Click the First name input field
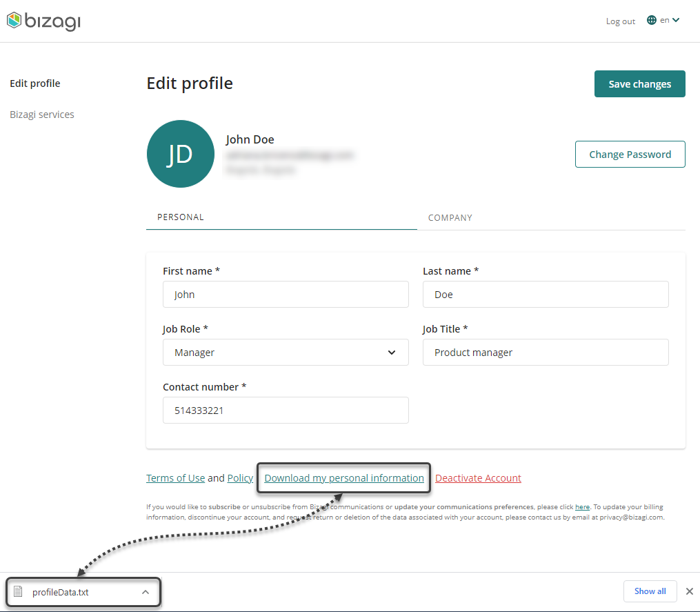This screenshot has height=612, width=700. click(286, 295)
